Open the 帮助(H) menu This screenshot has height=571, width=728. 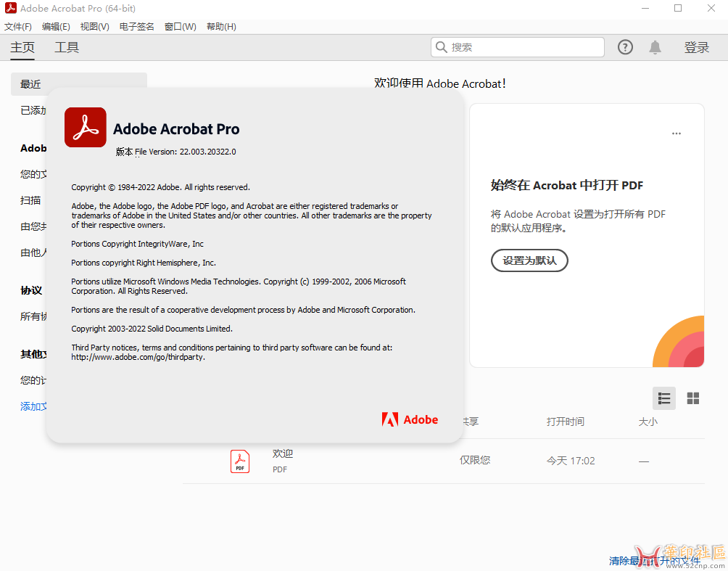click(221, 27)
